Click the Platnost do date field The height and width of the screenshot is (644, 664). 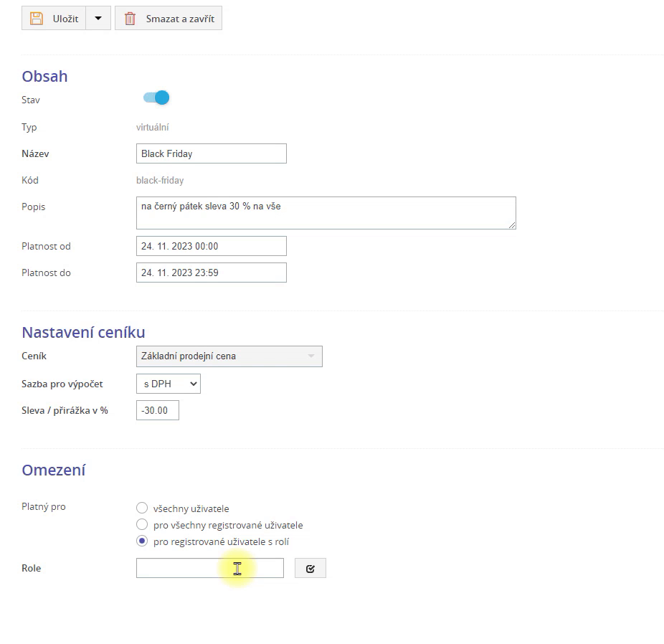tap(211, 273)
